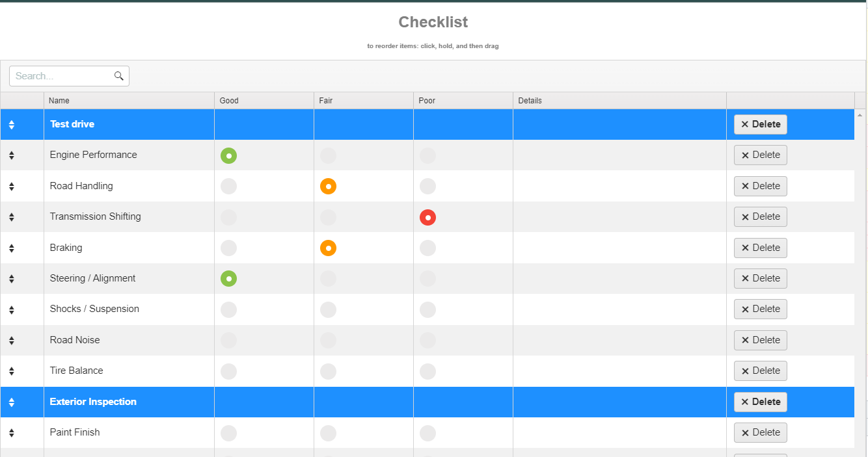Click reorder handle for Paint Finish row
868x457 pixels.
(12, 433)
